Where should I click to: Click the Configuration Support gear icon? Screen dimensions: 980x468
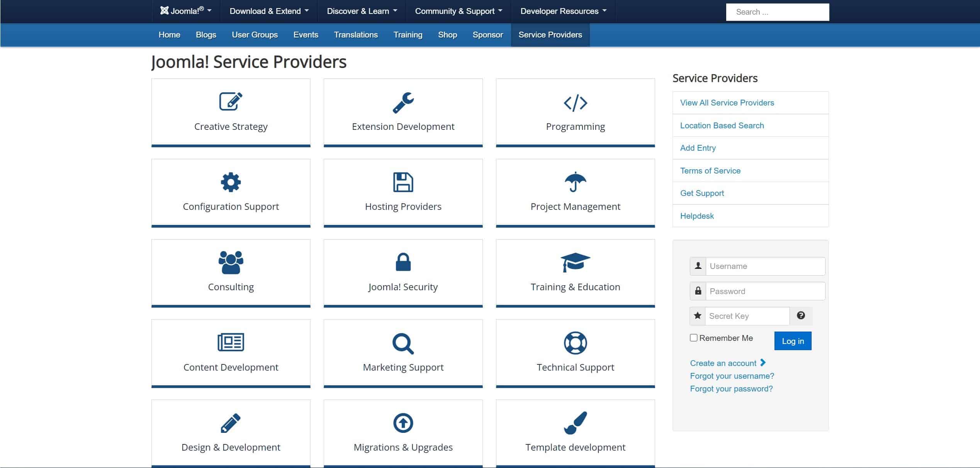click(231, 182)
